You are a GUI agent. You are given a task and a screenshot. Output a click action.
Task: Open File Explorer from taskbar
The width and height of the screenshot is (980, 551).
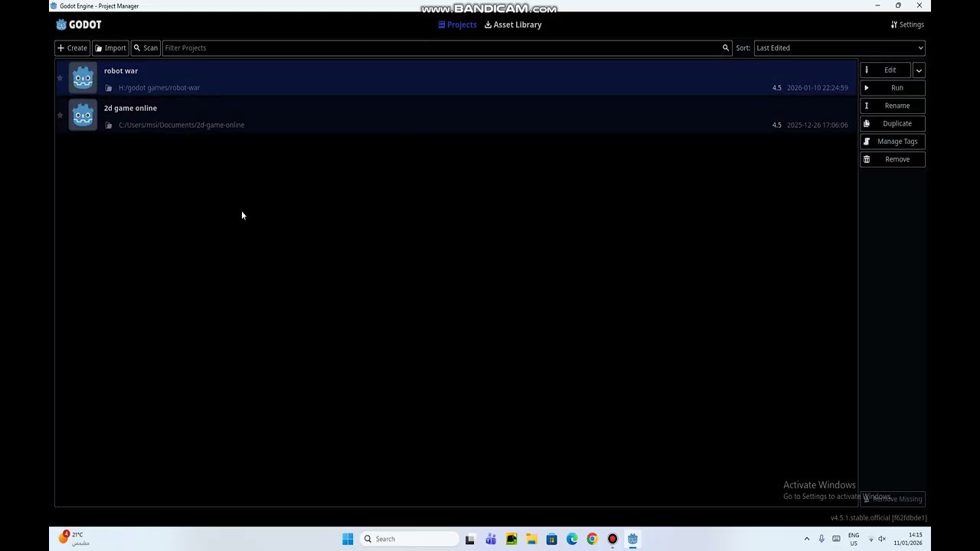[x=531, y=539]
